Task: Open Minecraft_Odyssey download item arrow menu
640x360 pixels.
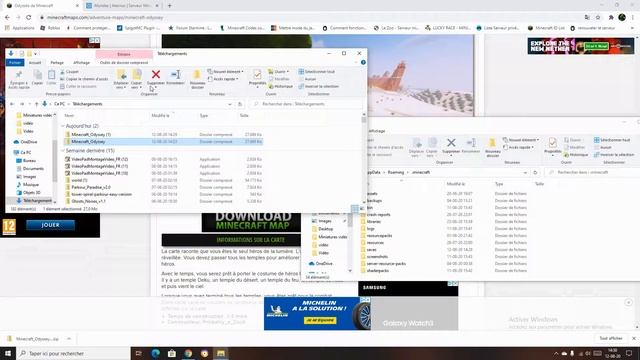Action: [69, 339]
